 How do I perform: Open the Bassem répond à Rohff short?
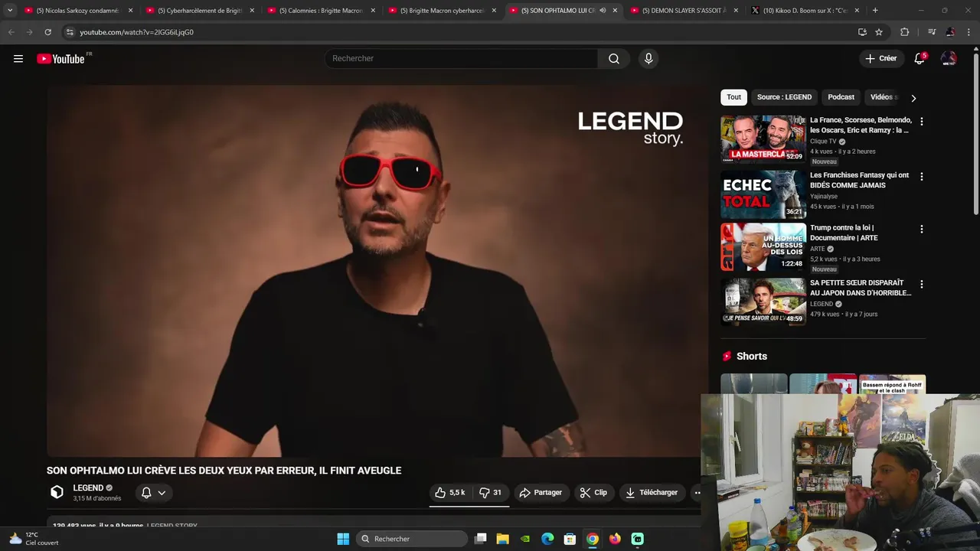892,384
